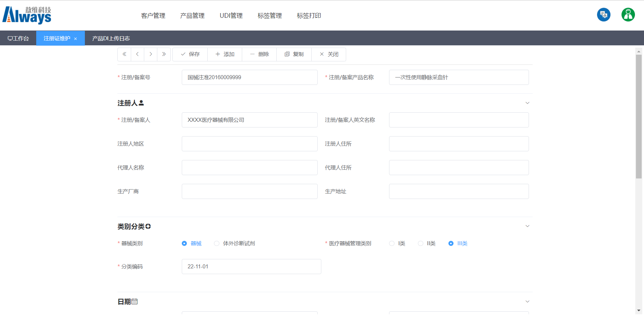
Task: Open the green user avatar icon
Action: pyautogui.click(x=628, y=15)
